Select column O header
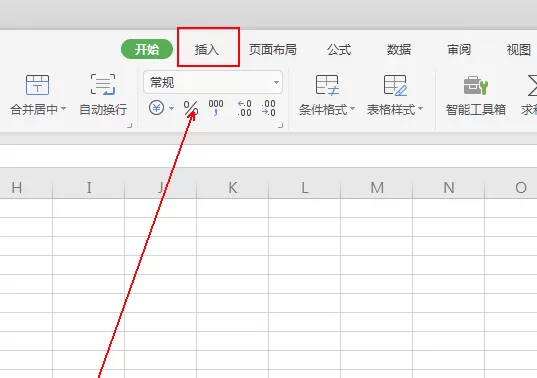Viewport: 537px width, 378px height. click(511, 188)
